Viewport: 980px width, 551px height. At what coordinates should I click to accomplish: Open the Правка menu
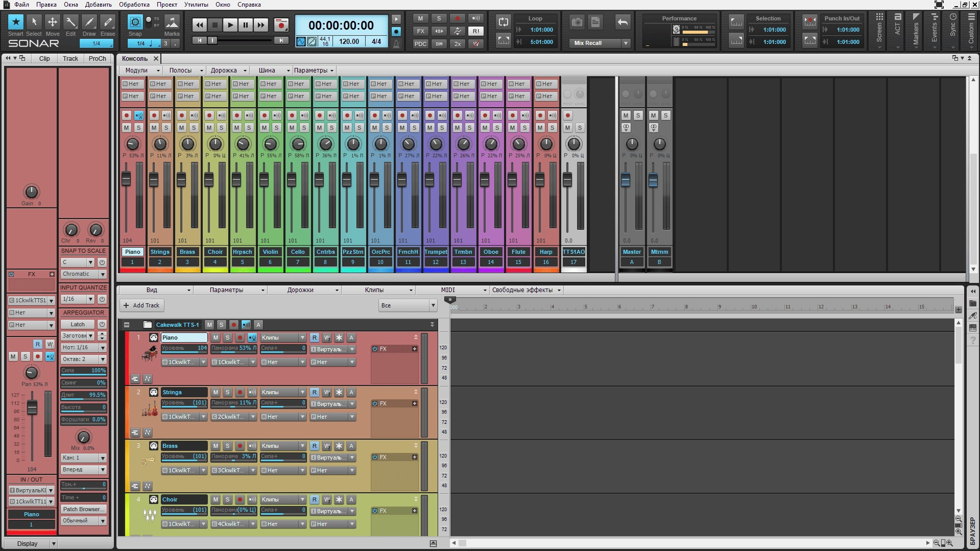[46, 5]
